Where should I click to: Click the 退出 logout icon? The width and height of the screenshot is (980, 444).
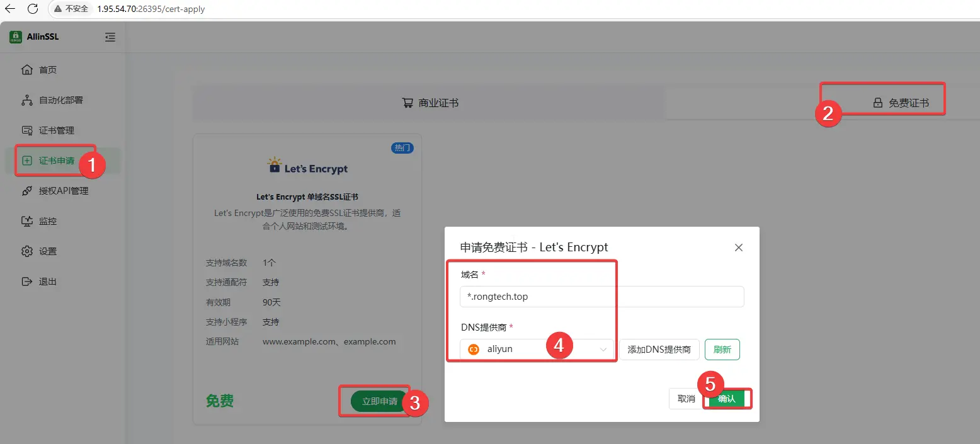coord(26,282)
